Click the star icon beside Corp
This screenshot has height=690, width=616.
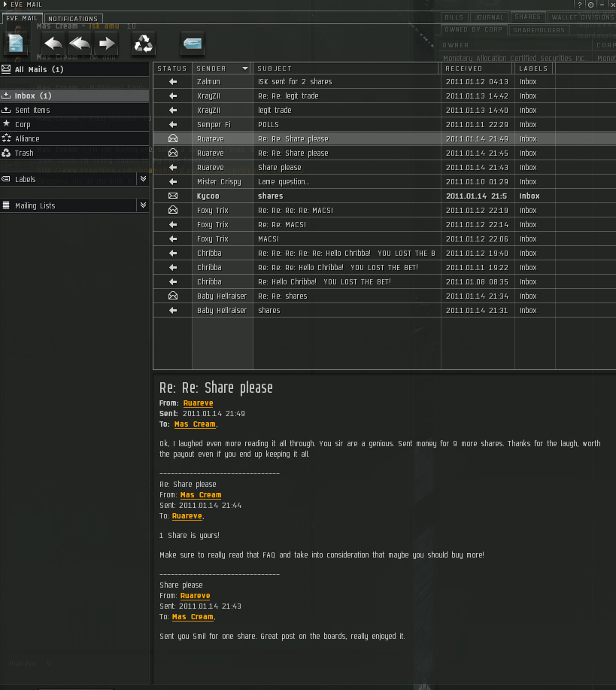(x=6, y=123)
